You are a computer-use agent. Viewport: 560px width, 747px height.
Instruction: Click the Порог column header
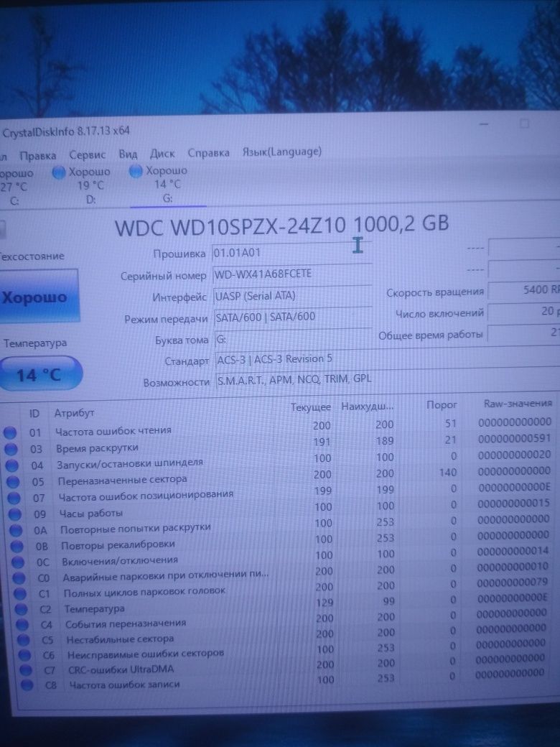click(x=442, y=405)
